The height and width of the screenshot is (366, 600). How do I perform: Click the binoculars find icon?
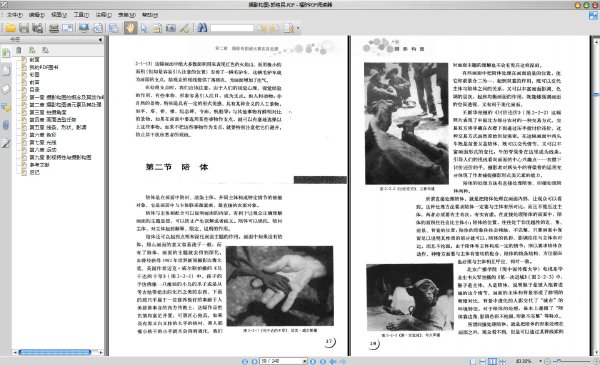pos(202,28)
